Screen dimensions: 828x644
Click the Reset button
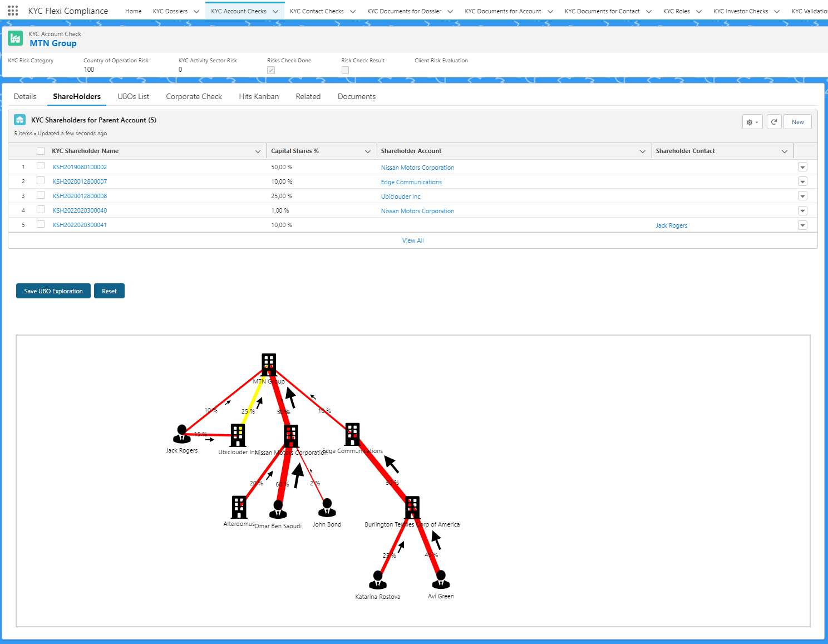tap(109, 291)
